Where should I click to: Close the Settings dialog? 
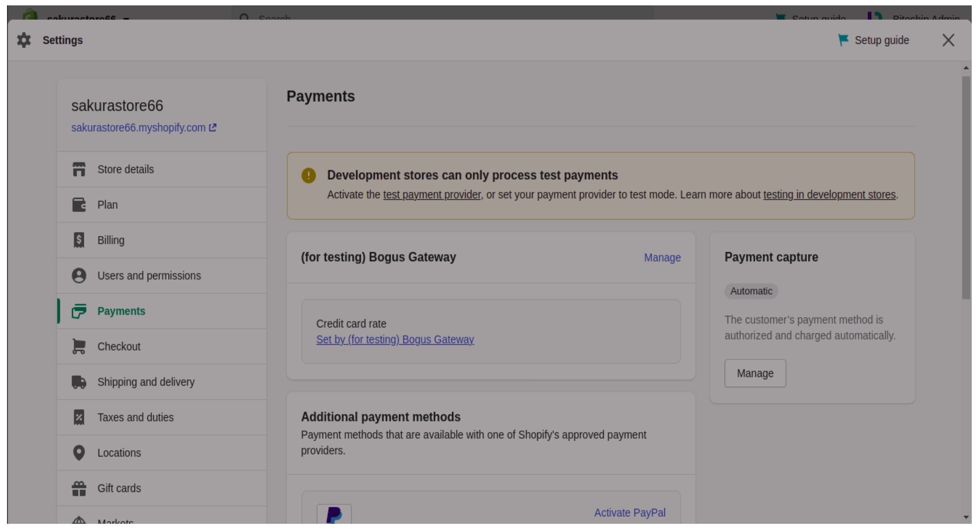click(x=948, y=40)
